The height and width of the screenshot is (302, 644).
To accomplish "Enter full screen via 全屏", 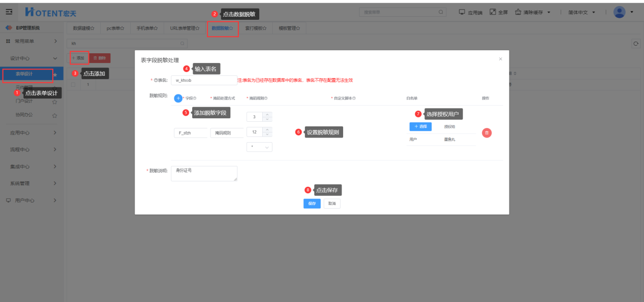I will 499,12.
